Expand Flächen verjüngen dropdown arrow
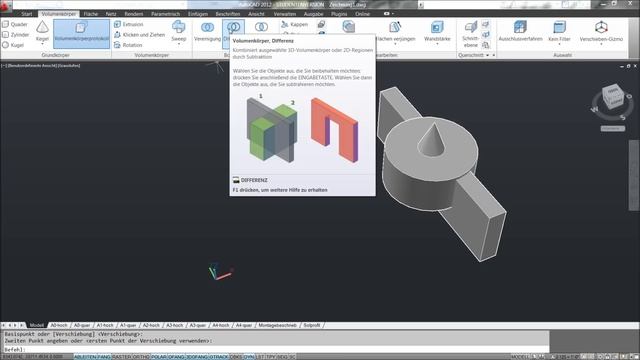This screenshot has width=640, height=360. [395, 44]
